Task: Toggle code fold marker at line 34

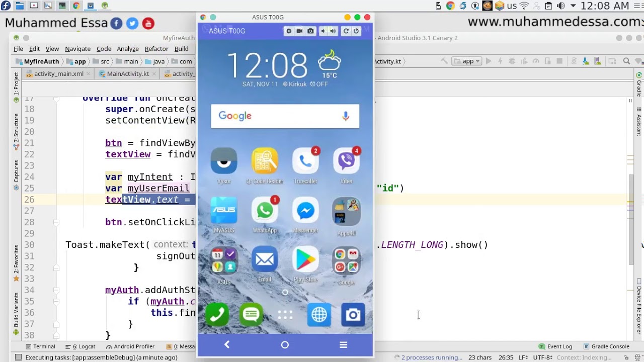Action: (x=56, y=290)
